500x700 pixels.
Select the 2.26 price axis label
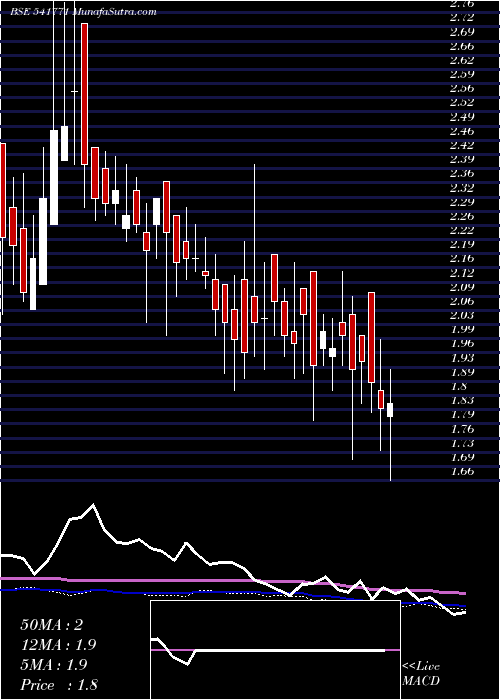tap(461, 217)
